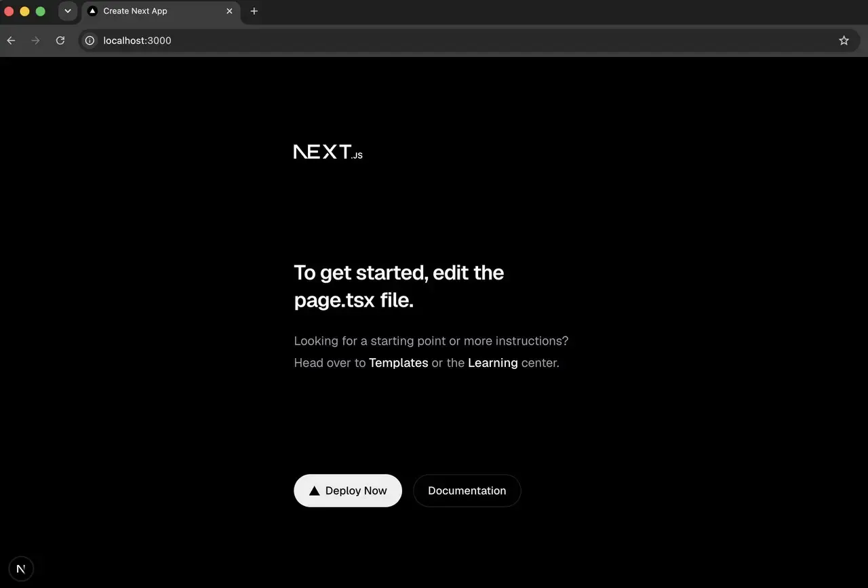Maximize the window with the green button
The height and width of the screenshot is (588, 868).
[40, 11]
